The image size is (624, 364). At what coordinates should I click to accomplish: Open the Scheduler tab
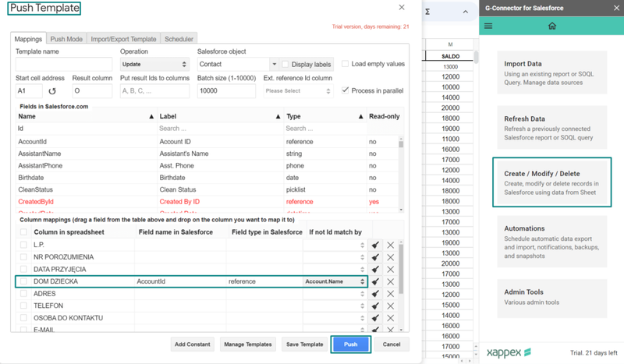(179, 39)
